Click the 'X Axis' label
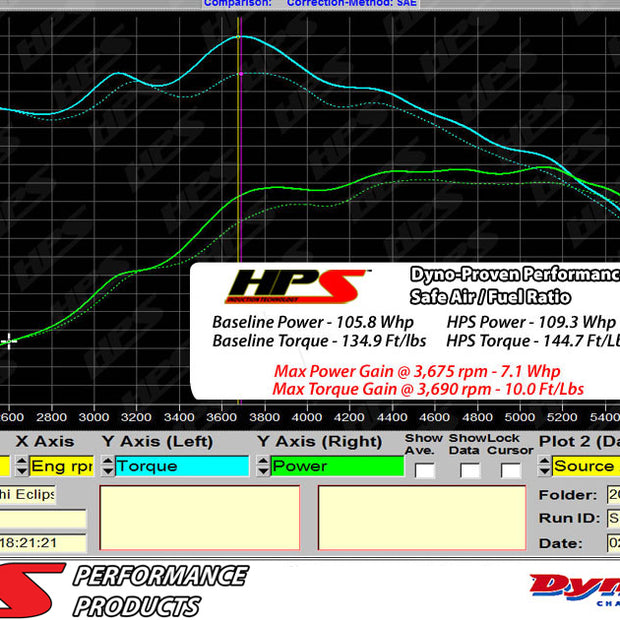The image size is (620, 620). pos(45,441)
